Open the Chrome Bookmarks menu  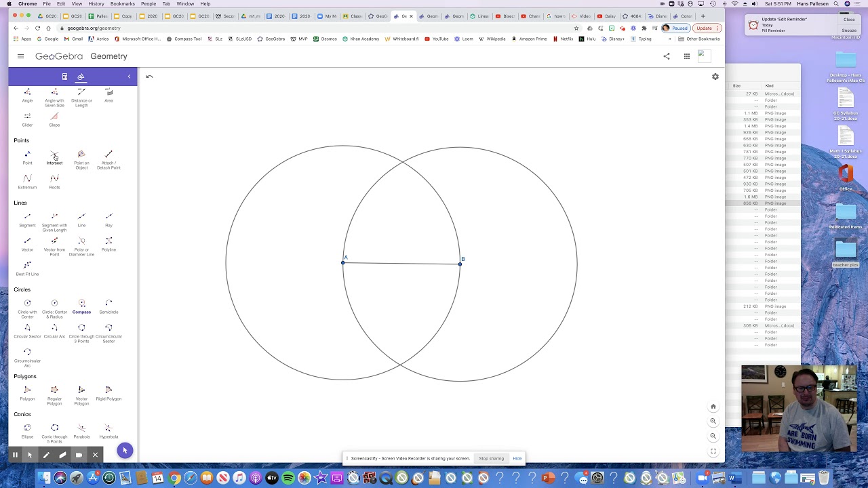click(123, 4)
